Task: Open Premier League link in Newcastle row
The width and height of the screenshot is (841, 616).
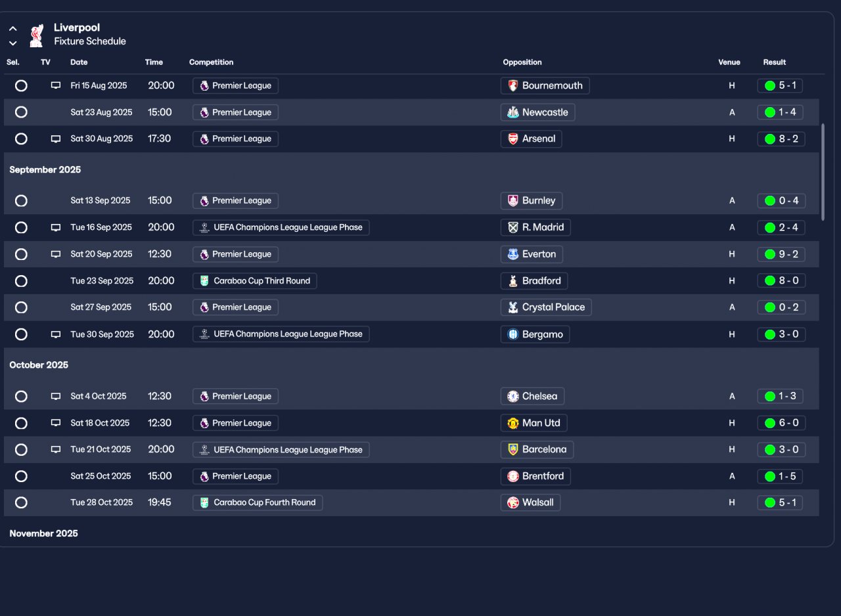Action: 235,112
